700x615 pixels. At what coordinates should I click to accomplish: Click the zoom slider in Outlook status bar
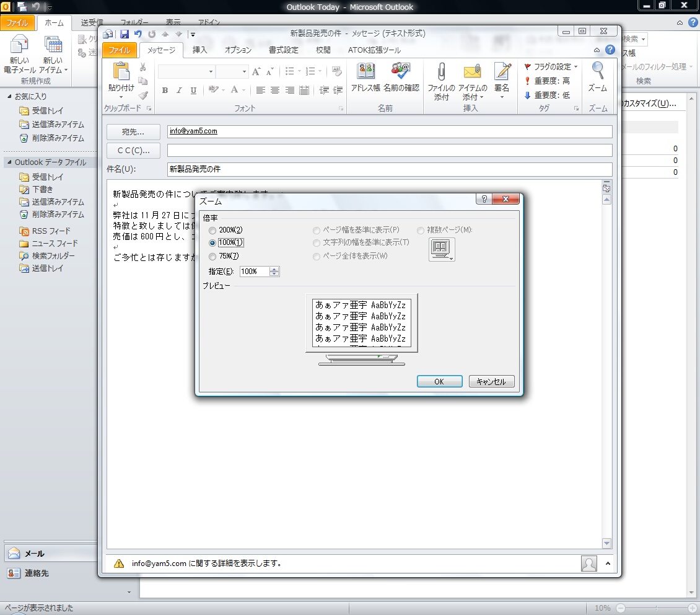(656, 608)
